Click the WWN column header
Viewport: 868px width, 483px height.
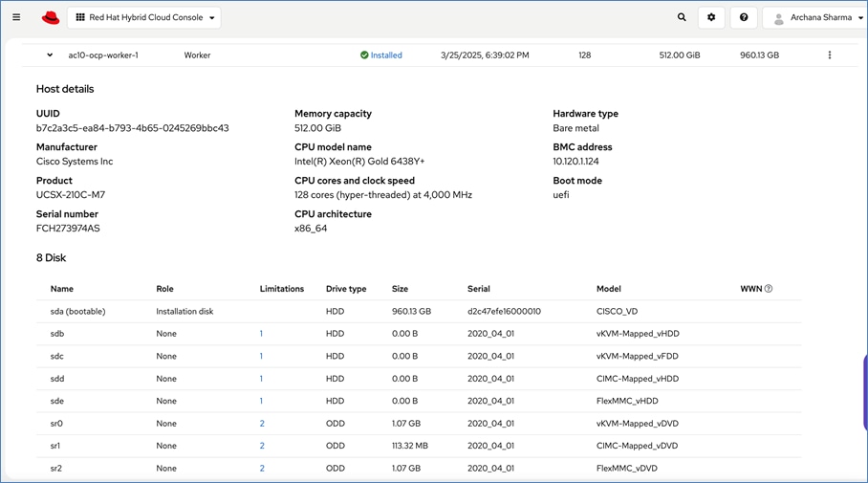pyautogui.click(x=751, y=289)
